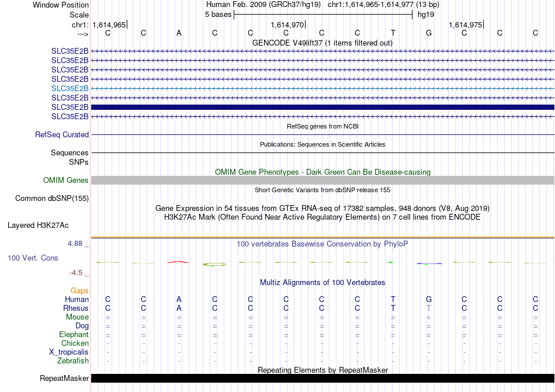The width and height of the screenshot is (555, 392).
Task: Click the "Sequences" track label
Action: tap(70, 153)
